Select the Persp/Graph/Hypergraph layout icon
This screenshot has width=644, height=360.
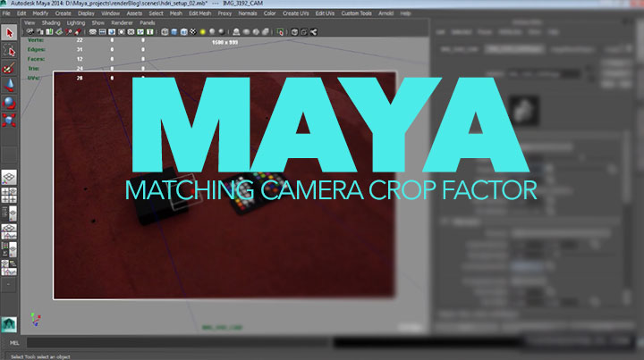pos(9,267)
